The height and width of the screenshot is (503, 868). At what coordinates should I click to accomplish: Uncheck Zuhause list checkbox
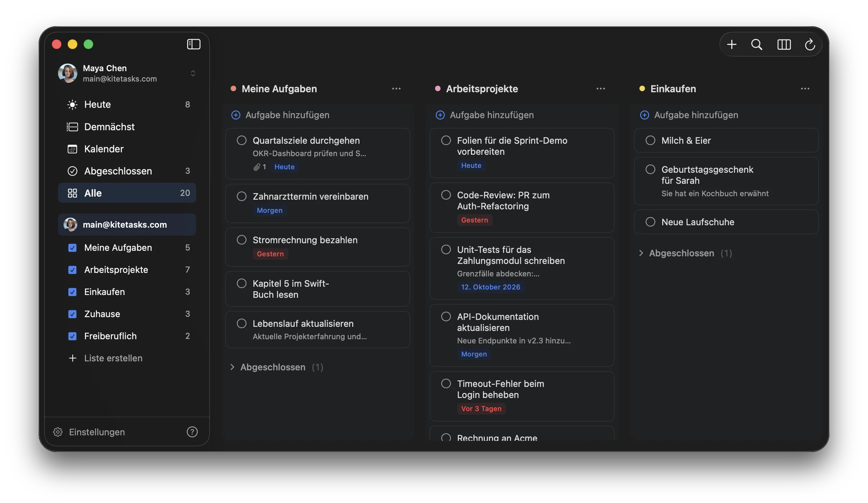(x=72, y=314)
